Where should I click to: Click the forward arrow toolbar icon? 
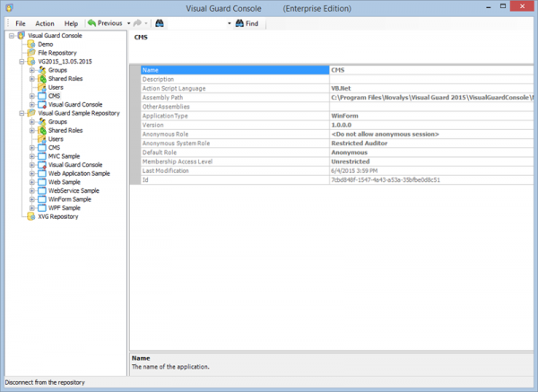[137, 23]
